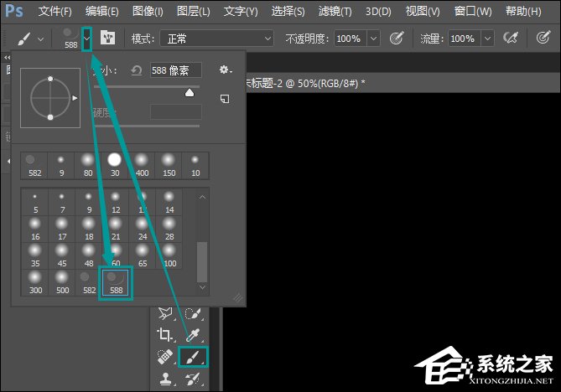Choose the 300 brush preset
This screenshot has width=561, height=392.
(35, 282)
